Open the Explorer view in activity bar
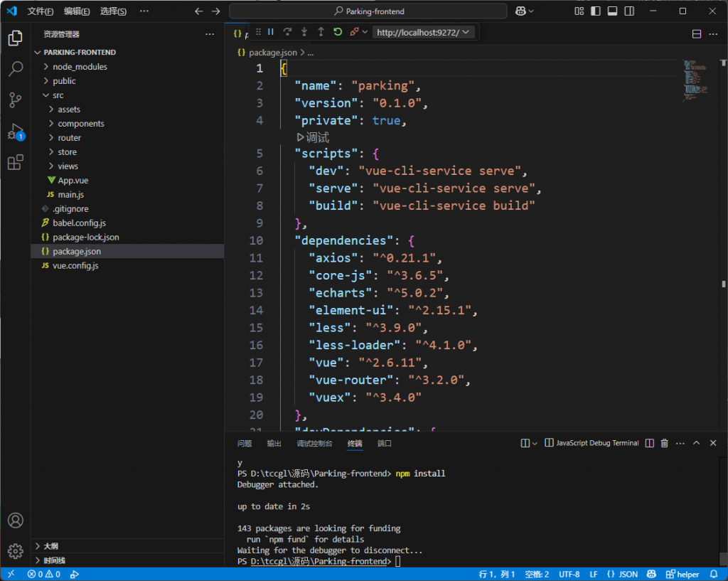728x581 pixels. coord(16,38)
